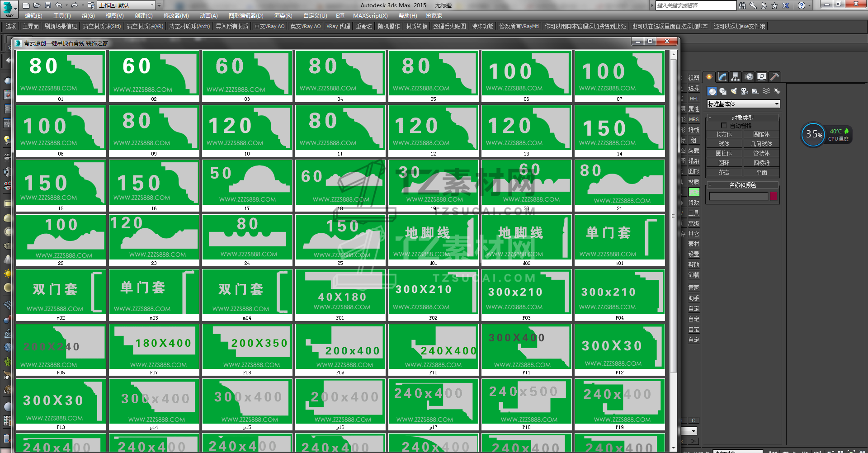The height and width of the screenshot is (453, 868).
Task: Select the Cameras category icon
Action: point(745,91)
